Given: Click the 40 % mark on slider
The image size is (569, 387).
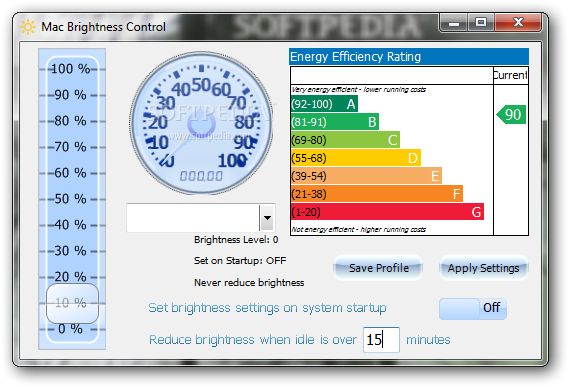Looking at the screenshot, I should [x=71, y=225].
